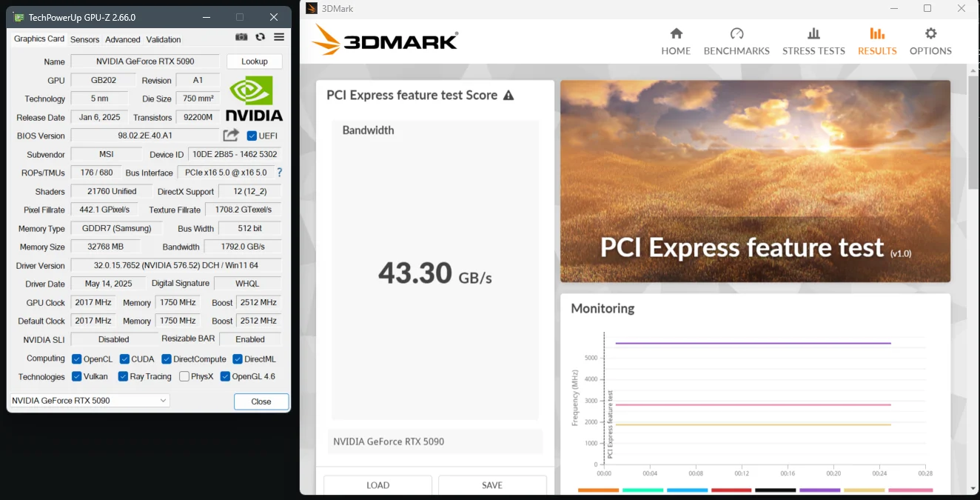Click the 3DMark vertical scrollbar thumb
Screen dimensions: 980x500
[973, 132]
